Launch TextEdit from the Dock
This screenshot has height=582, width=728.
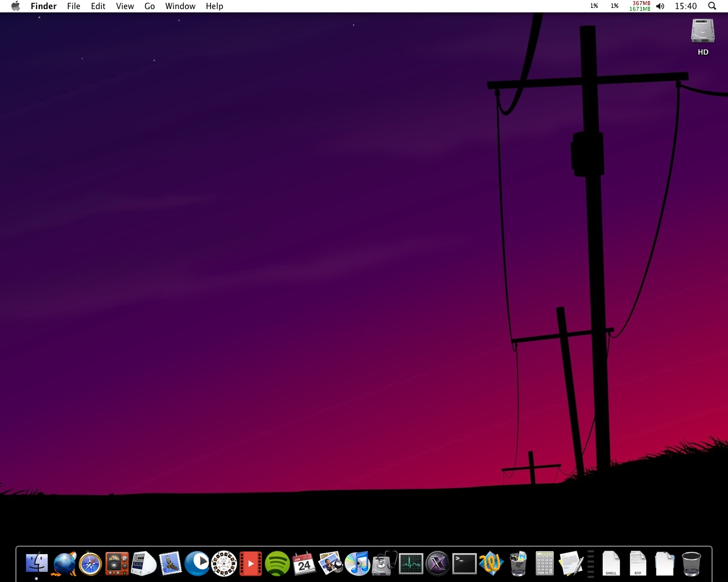click(x=571, y=564)
